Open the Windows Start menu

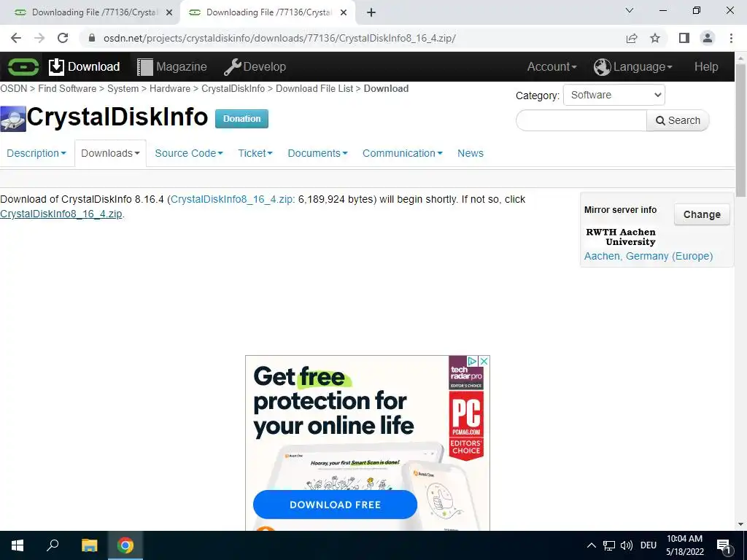18,545
